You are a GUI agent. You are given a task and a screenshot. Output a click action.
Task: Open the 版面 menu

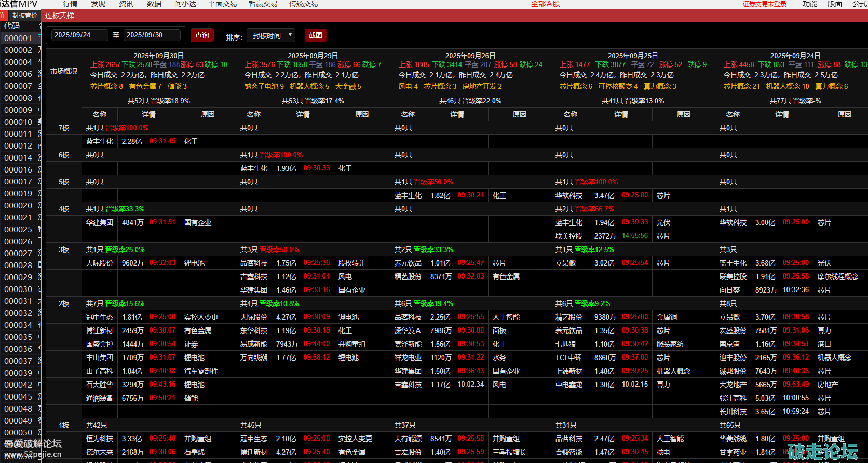tap(834, 4)
